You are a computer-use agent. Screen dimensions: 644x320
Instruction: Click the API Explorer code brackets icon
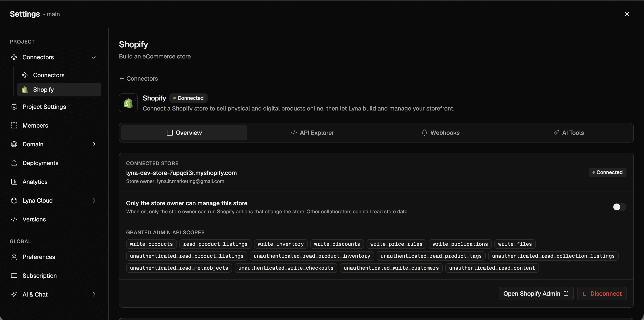tap(294, 133)
